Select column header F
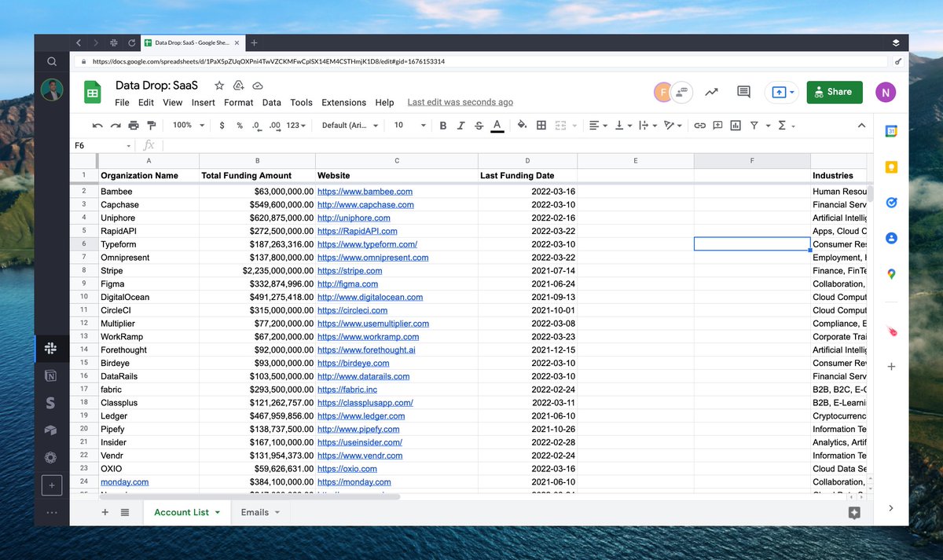Image resolution: width=943 pixels, height=560 pixels. [752, 161]
